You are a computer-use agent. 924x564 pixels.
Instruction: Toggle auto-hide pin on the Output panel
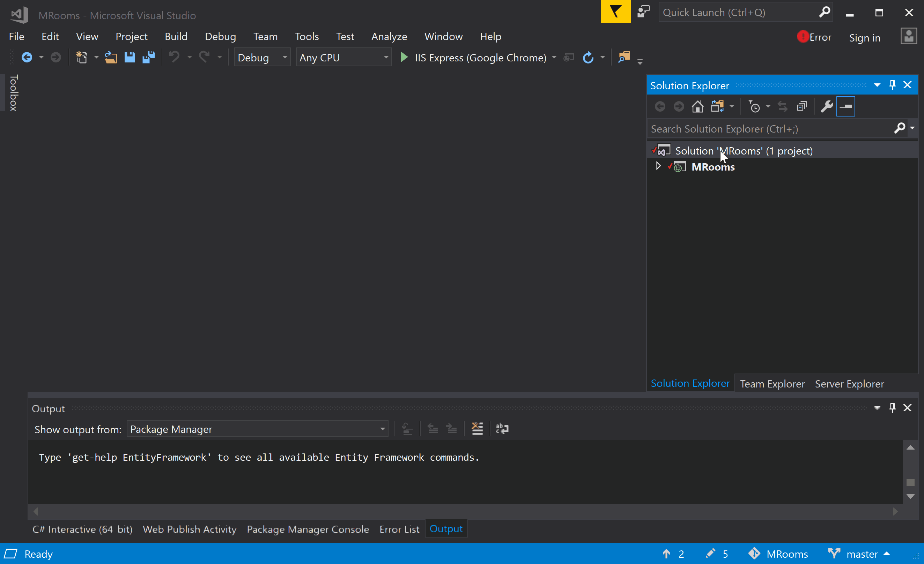pos(893,408)
